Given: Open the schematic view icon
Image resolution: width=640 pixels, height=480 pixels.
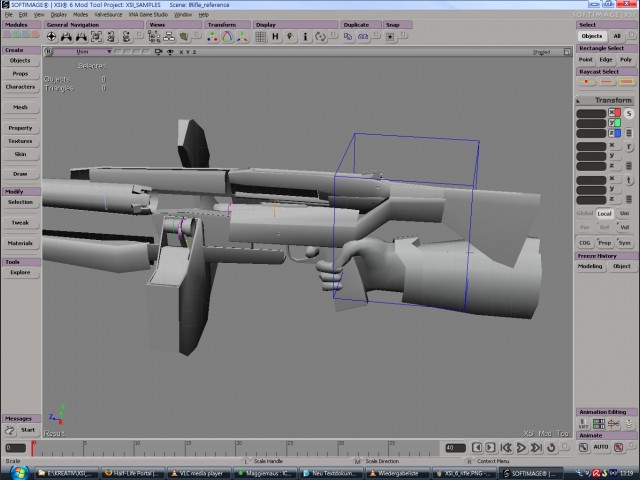Looking at the screenshot, I should tap(169, 37).
